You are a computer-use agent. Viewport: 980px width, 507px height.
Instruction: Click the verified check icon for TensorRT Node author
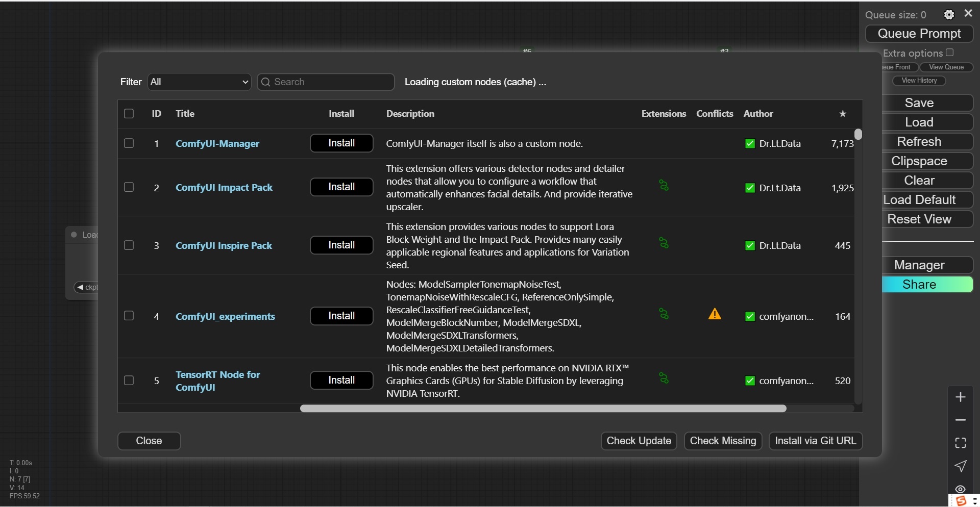750,381
